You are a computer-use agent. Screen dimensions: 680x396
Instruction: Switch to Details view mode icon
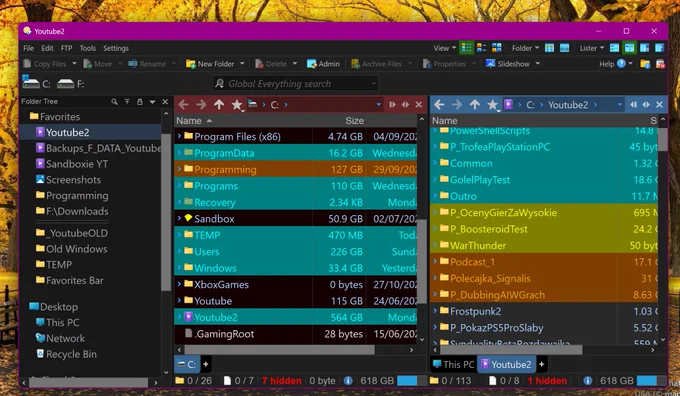coord(467,48)
